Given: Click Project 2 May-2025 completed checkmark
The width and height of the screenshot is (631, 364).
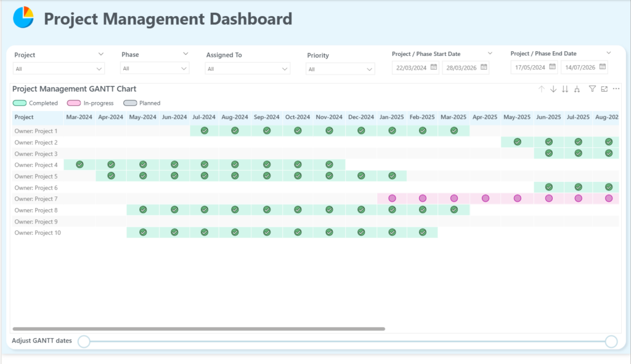Looking at the screenshot, I should click(518, 142).
